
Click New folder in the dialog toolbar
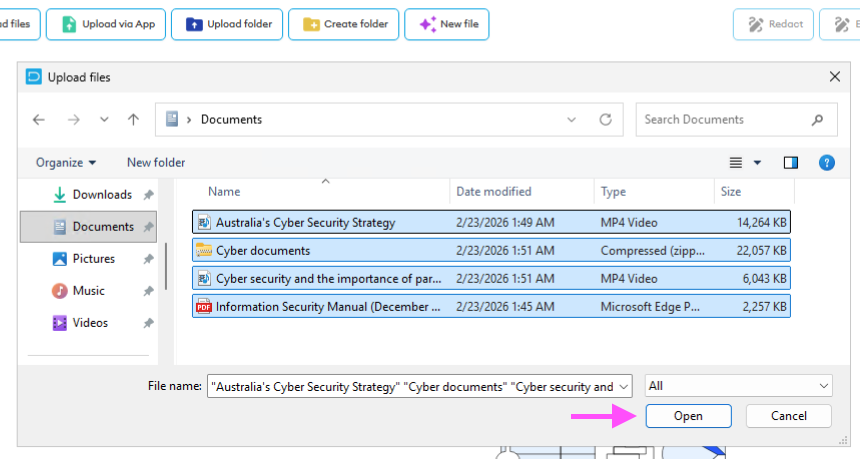[x=156, y=162]
